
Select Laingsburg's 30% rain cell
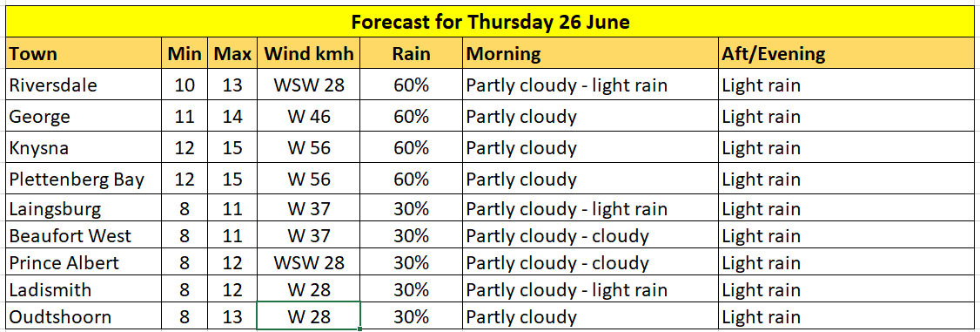click(x=412, y=208)
